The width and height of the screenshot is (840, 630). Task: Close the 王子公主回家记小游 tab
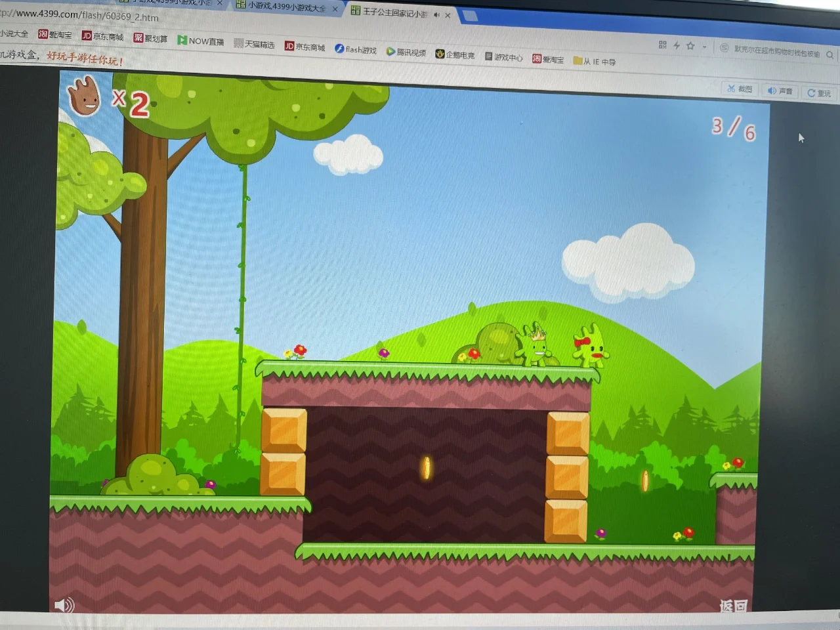coord(448,15)
